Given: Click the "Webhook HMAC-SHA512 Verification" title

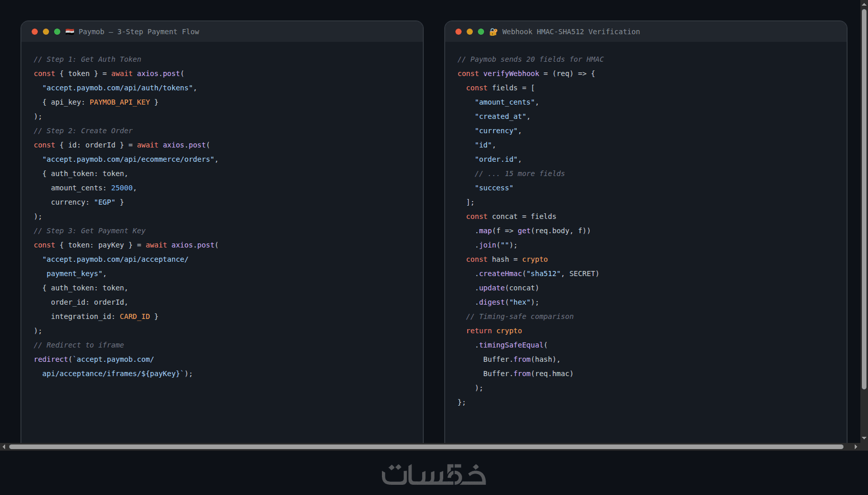Looking at the screenshot, I should click(571, 32).
